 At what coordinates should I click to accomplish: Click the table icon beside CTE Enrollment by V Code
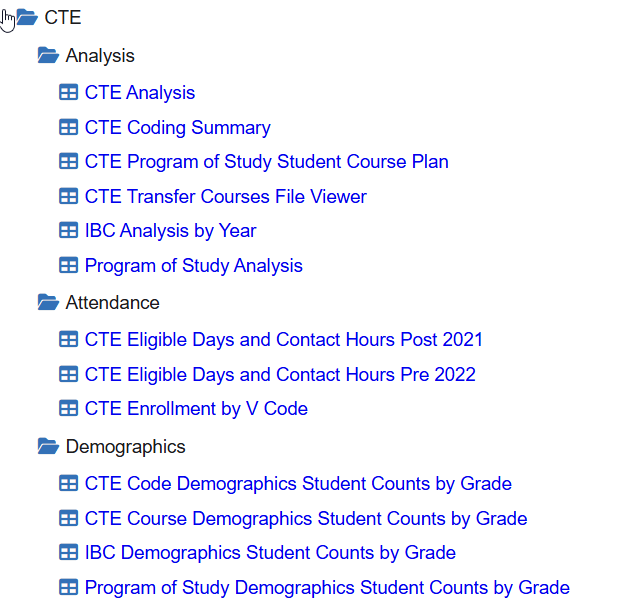click(68, 409)
